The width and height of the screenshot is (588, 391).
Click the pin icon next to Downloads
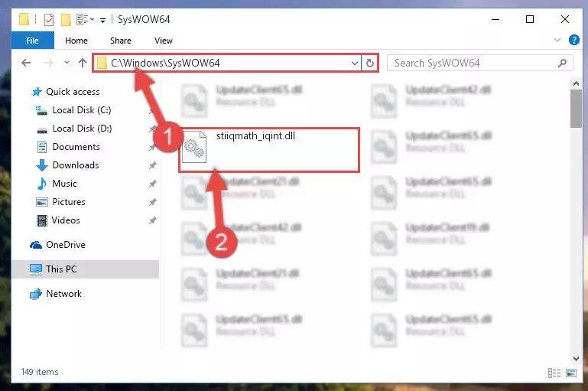click(153, 165)
